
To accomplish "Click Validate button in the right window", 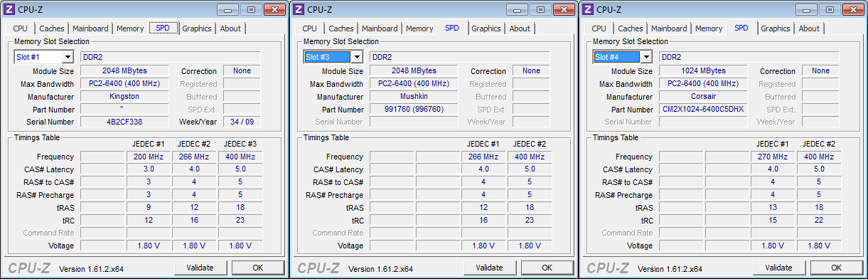I will (779, 268).
